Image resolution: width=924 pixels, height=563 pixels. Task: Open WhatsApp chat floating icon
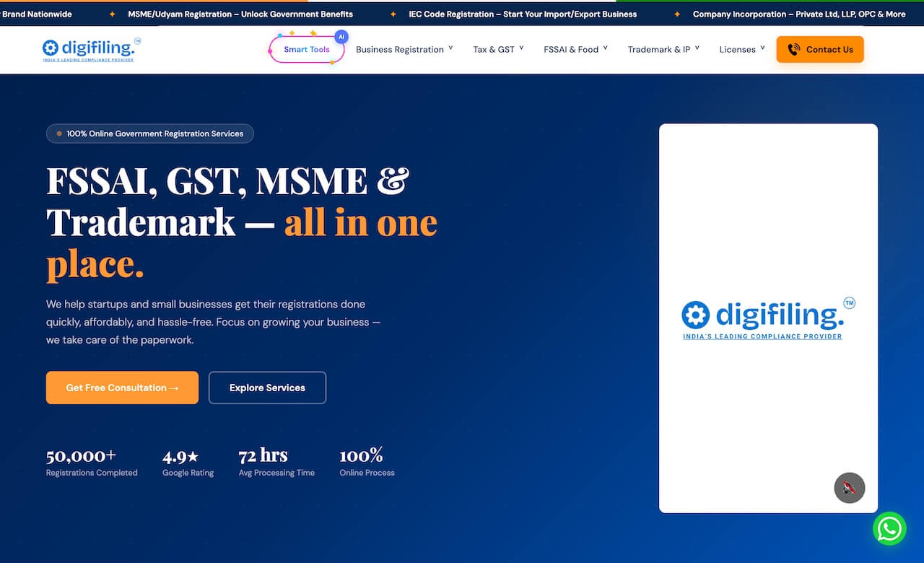889,529
